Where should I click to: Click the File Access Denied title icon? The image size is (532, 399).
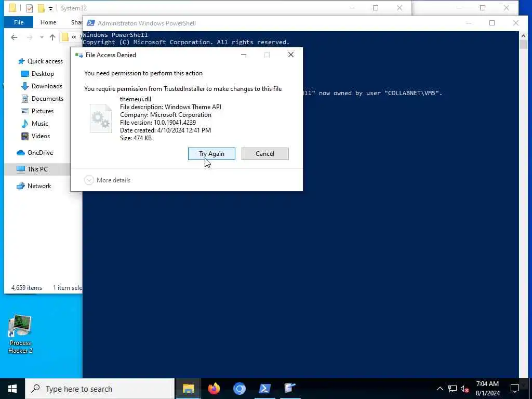(79, 55)
